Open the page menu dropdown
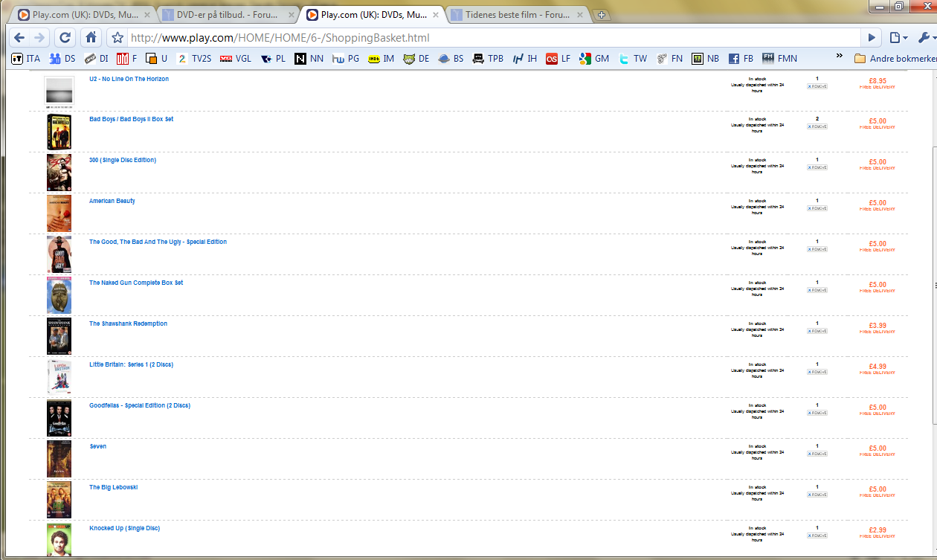Screen dimensions: 937x560 point(899,38)
